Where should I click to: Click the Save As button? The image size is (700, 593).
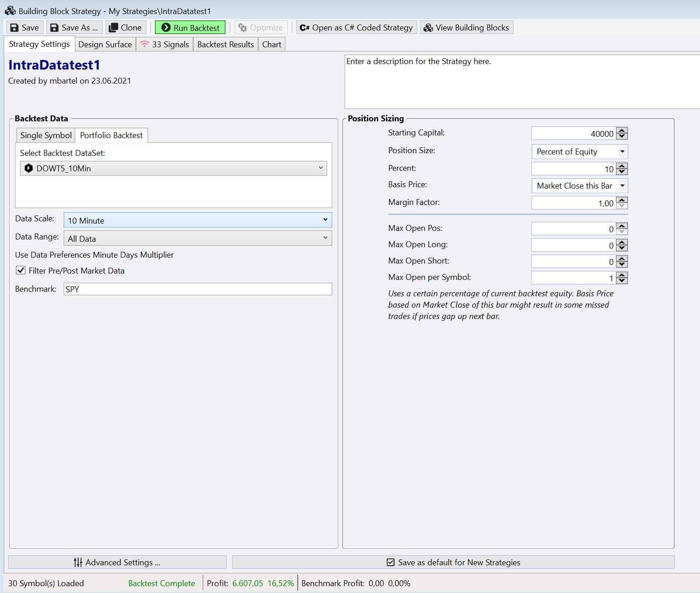(x=74, y=27)
